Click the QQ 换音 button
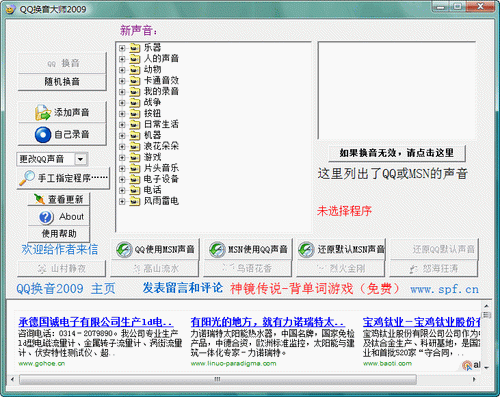500x397 pixels. pos(62,63)
